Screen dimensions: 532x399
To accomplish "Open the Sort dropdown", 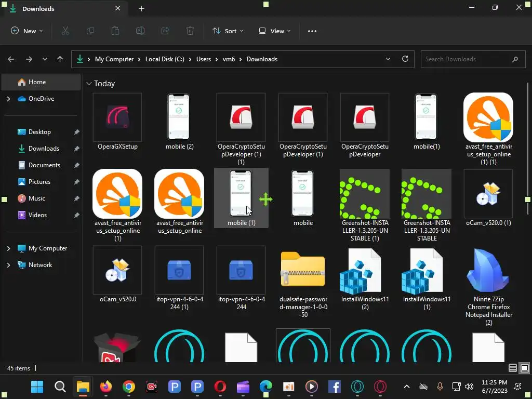I will point(228,31).
